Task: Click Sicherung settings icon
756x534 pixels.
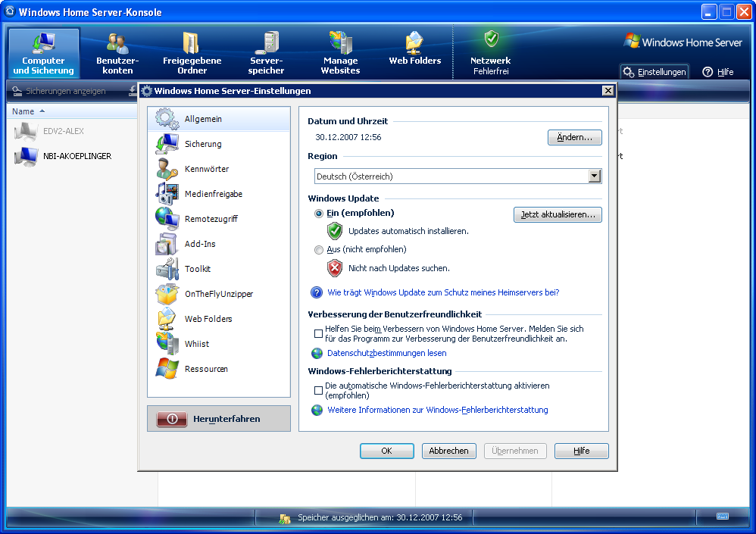Action: (167, 144)
